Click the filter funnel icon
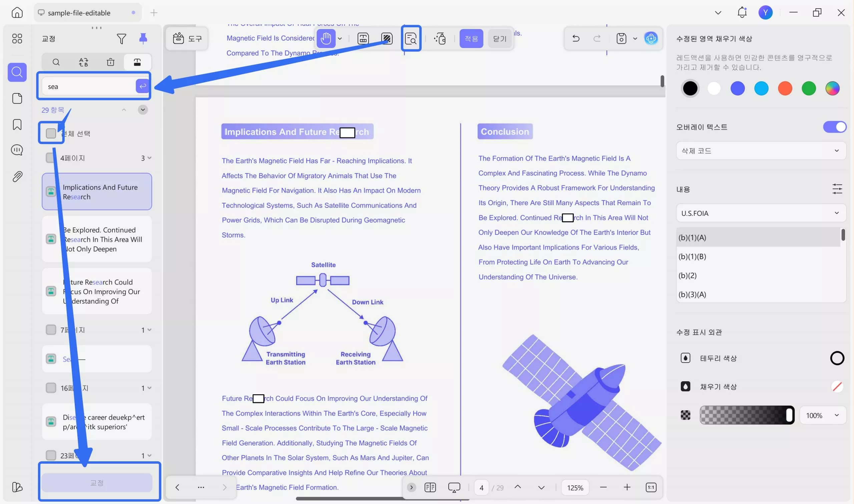The image size is (854, 504). pyautogui.click(x=121, y=39)
